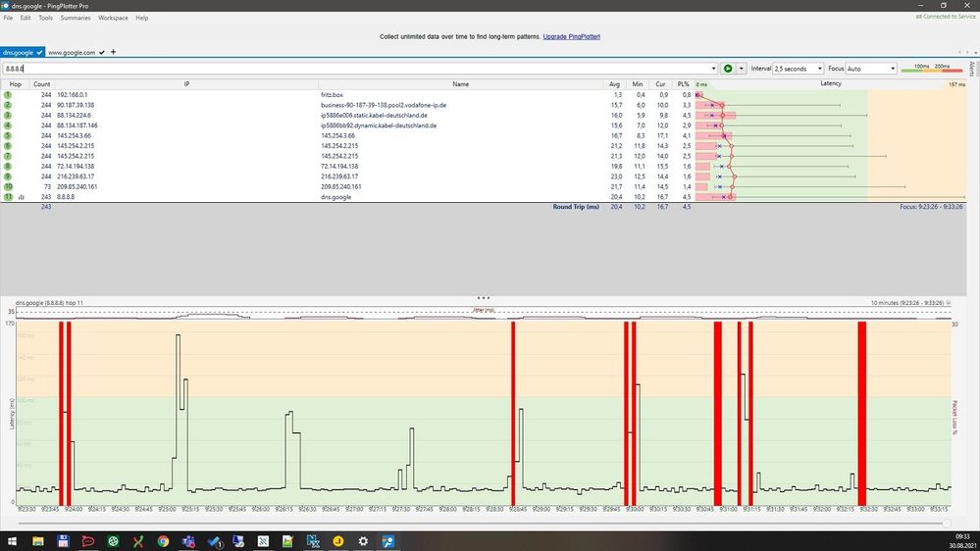
Task: Open the Focus Auto dropdown
Action: pos(872,68)
